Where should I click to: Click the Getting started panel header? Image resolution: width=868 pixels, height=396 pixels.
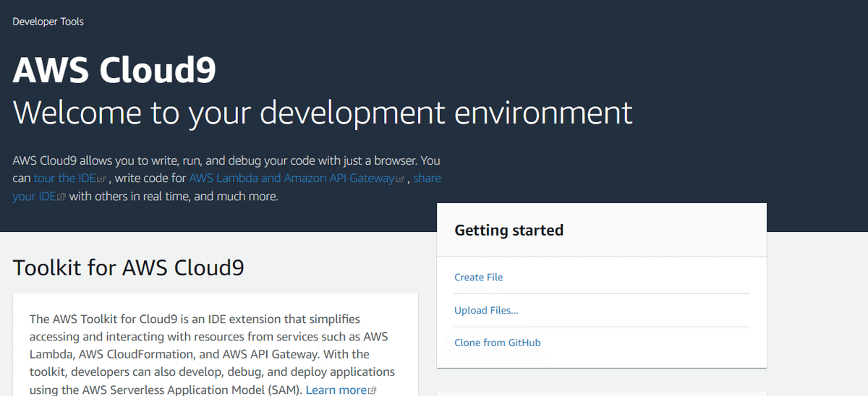pyautogui.click(x=602, y=230)
